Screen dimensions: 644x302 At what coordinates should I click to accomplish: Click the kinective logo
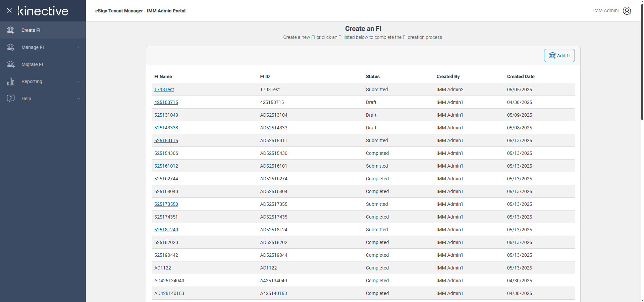(x=43, y=11)
